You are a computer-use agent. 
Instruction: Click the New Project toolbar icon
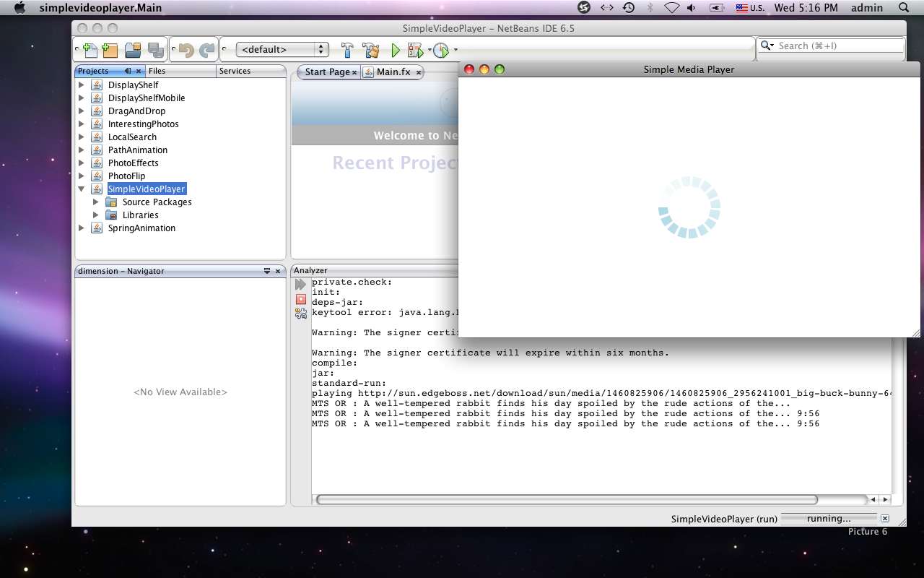110,50
